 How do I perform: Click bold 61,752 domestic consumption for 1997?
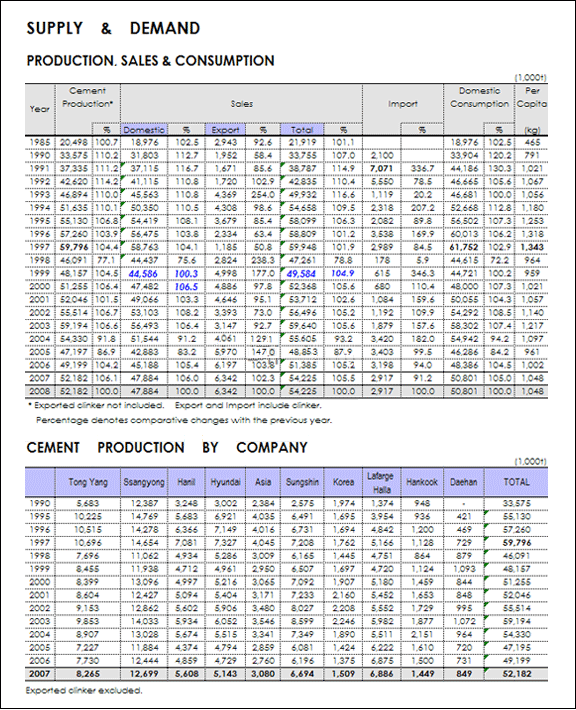(464, 247)
